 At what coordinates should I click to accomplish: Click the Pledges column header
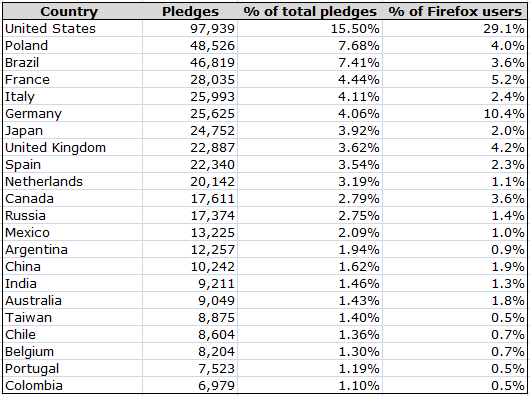(190, 11)
